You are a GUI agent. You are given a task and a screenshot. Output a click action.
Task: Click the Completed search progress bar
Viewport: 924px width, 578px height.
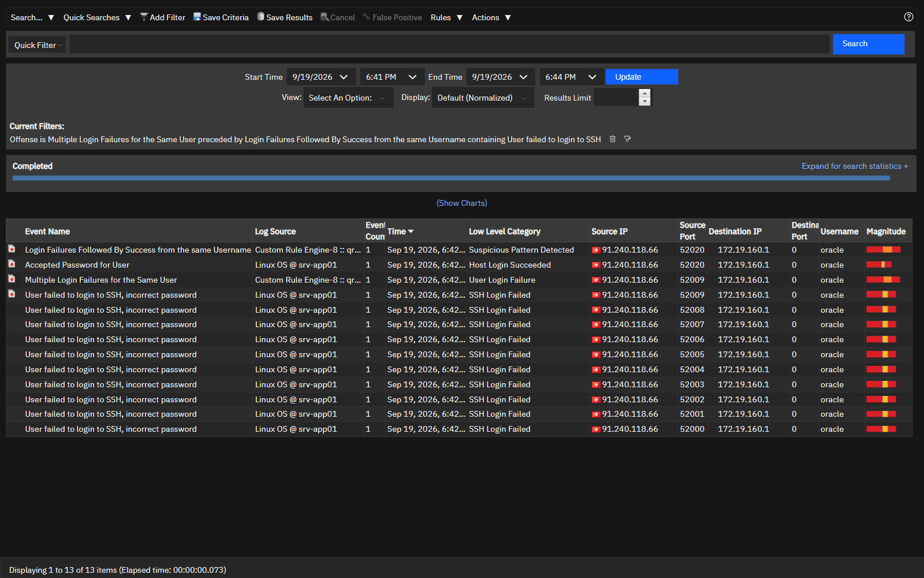click(x=451, y=178)
